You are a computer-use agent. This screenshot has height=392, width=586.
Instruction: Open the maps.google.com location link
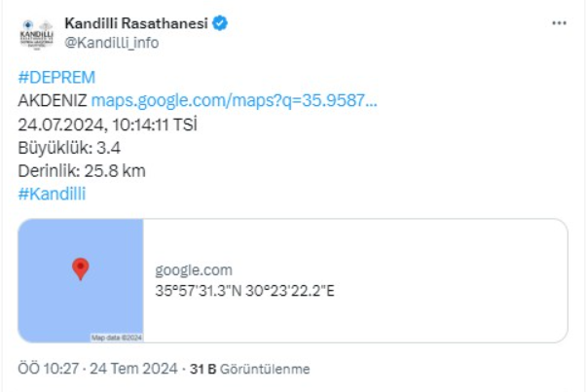234,100
